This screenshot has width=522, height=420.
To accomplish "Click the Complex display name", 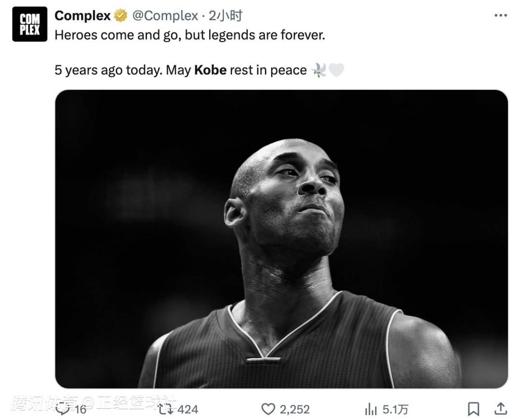I will tap(82, 15).
